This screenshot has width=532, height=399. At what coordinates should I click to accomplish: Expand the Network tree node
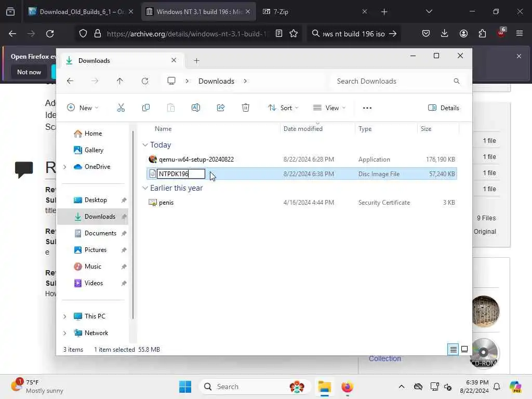coord(65,333)
